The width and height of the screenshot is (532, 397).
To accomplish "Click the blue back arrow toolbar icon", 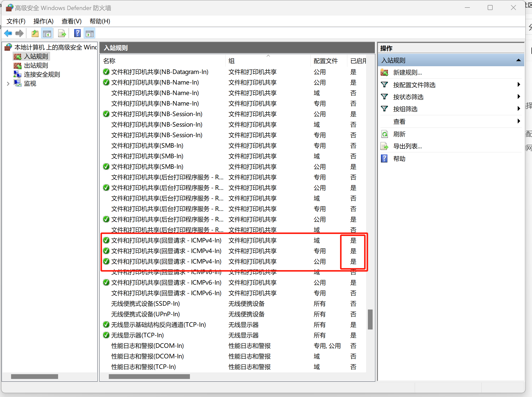I will pyautogui.click(x=8, y=33).
